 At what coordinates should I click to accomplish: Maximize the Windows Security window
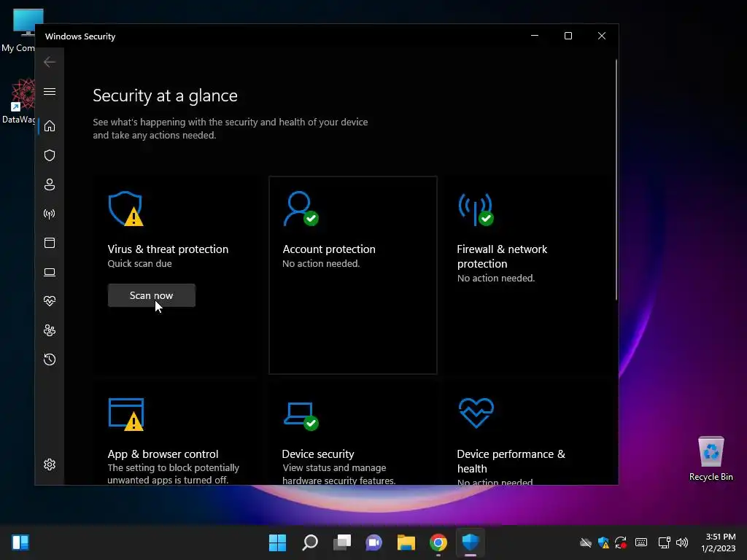568,36
